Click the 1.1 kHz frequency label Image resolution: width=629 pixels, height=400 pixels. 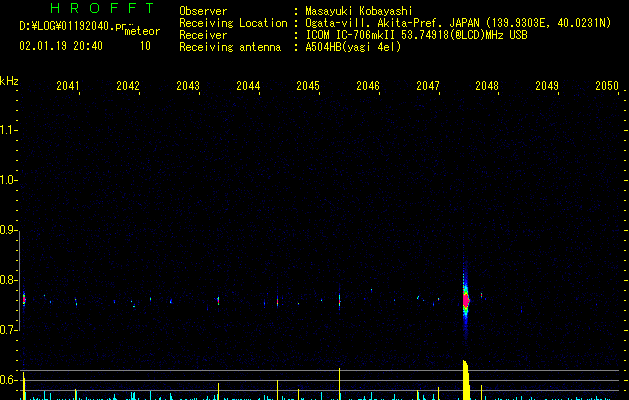8,130
